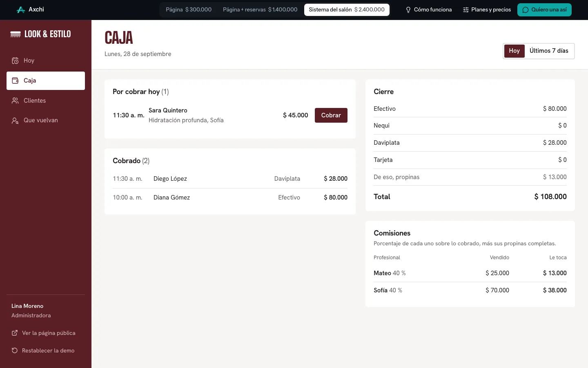Viewport: 588px width, 368px height.
Task: Open Que vuelvan section
Action: (x=46, y=120)
